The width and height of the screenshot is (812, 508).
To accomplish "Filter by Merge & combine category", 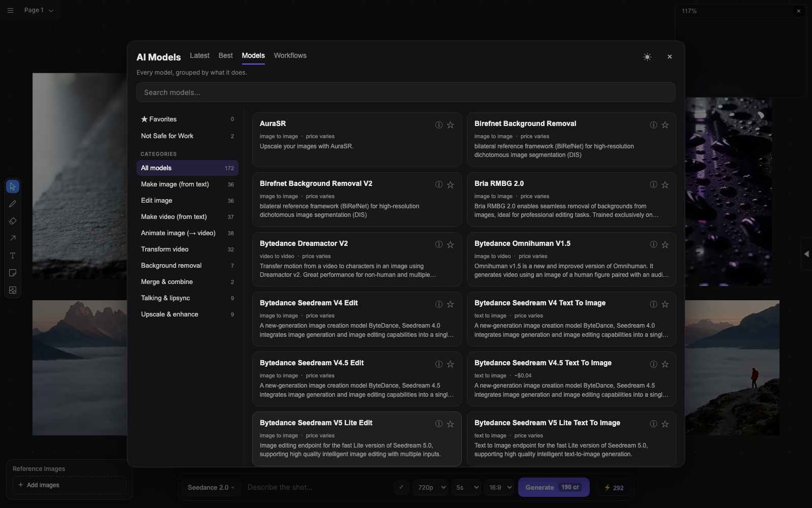I will tap(187, 282).
